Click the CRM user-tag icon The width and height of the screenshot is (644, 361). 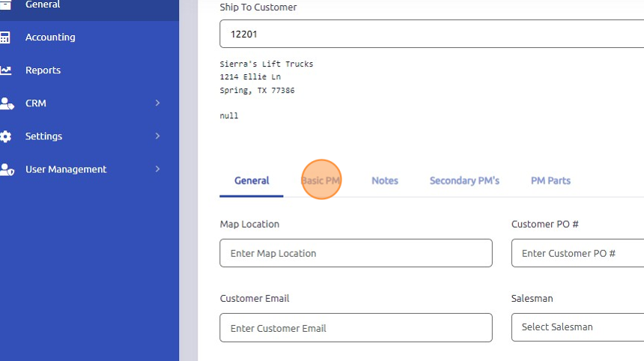pyautogui.click(x=7, y=103)
